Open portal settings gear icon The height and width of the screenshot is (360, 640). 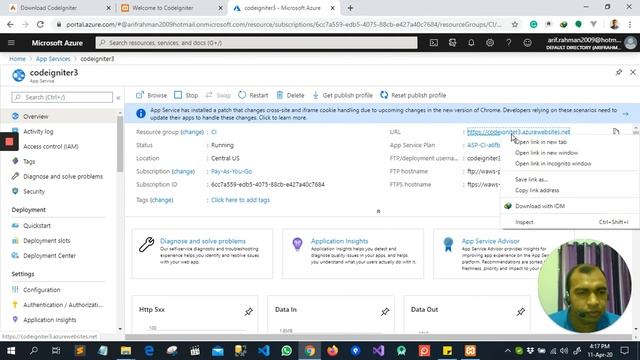coord(490,42)
